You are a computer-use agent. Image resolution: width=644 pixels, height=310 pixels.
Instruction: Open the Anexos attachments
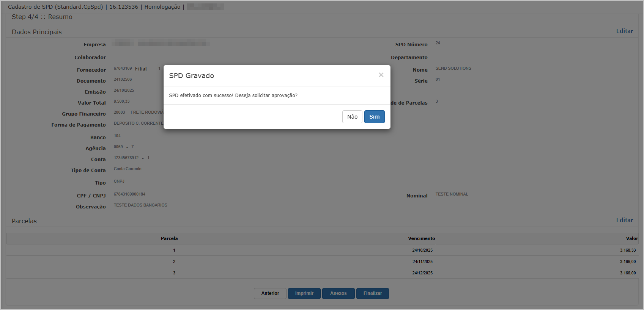point(338,293)
